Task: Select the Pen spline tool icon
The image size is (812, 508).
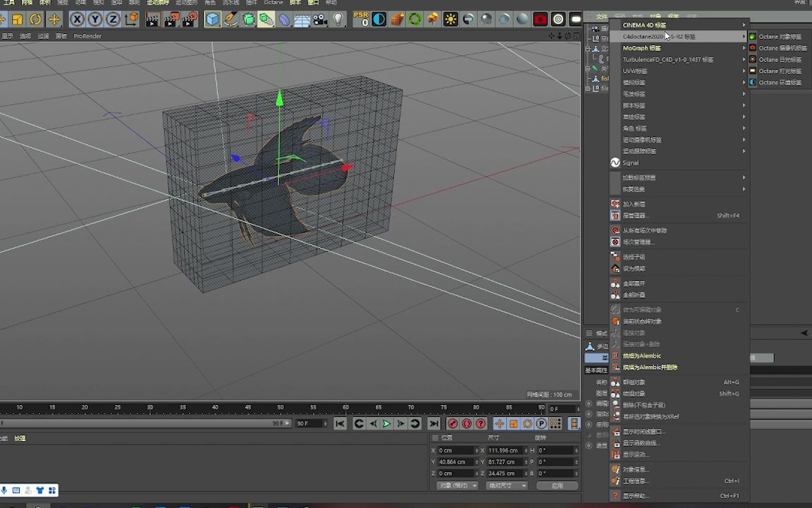Action: click(230, 19)
